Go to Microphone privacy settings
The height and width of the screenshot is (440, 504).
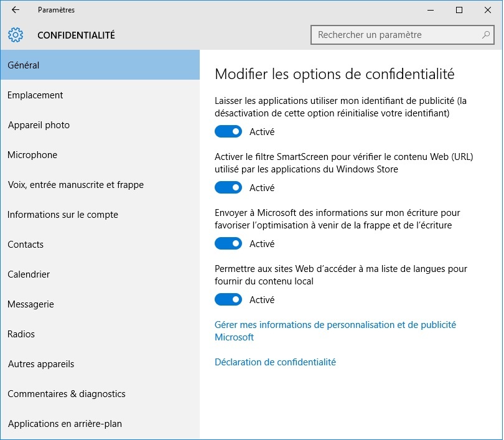(100, 155)
